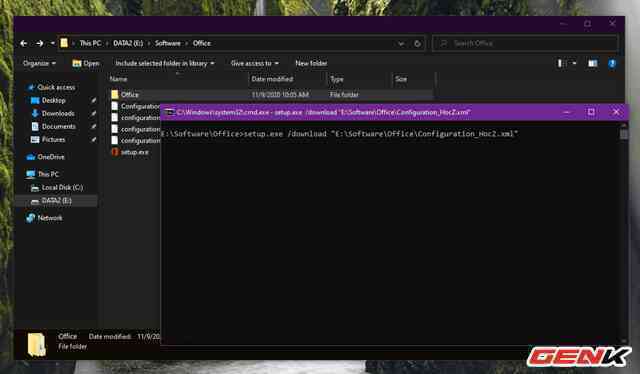Open Documents in navigation pane
640x374 pixels.
coord(53,127)
